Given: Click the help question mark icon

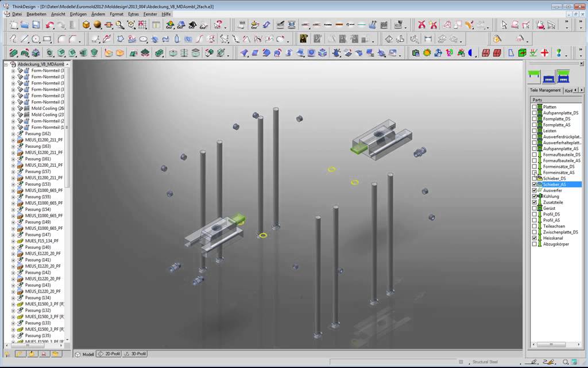Looking at the screenshot, I should click(218, 25).
